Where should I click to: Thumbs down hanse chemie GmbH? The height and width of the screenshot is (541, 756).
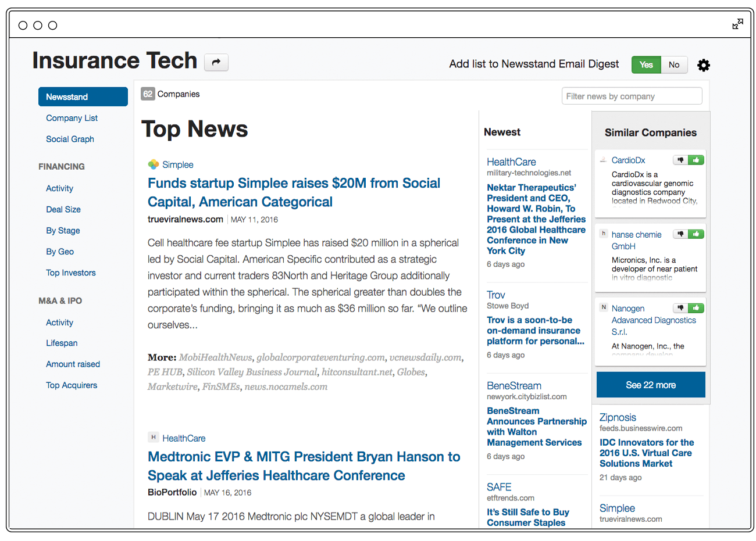point(680,234)
